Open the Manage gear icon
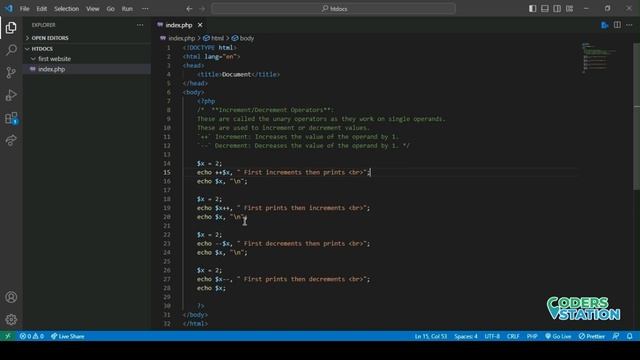Screen dimensions: 640x360 pyautogui.click(x=11, y=319)
